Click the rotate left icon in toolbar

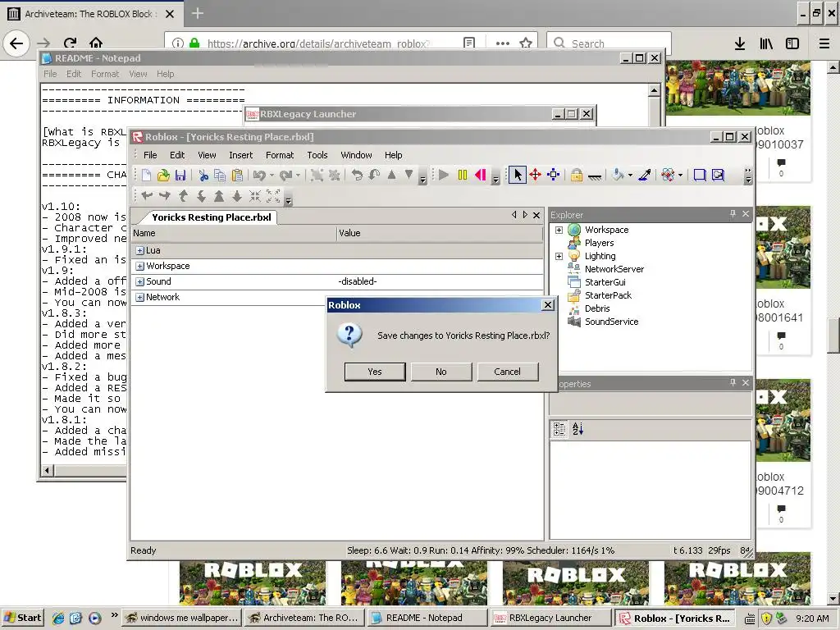click(357, 176)
